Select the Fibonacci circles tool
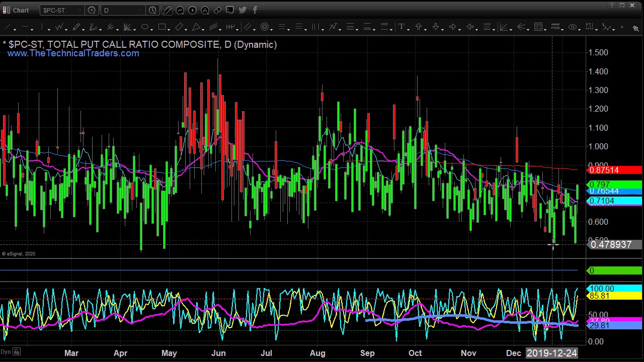This screenshot has height=362, width=644. pos(265,27)
